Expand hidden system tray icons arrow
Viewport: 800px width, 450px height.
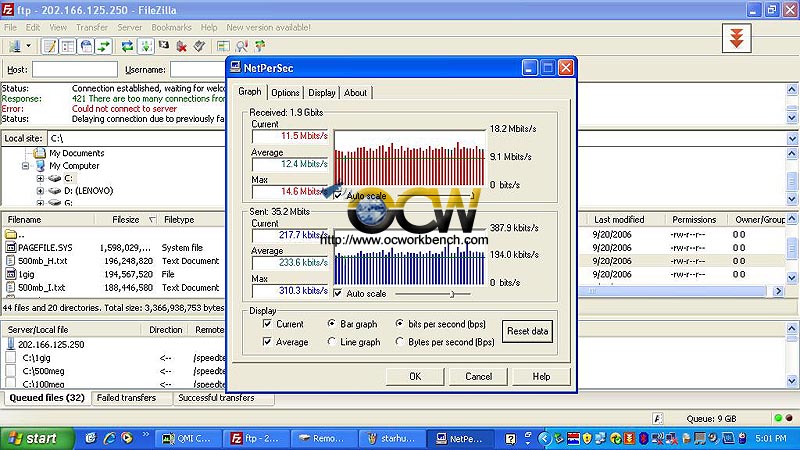(544, 438)
